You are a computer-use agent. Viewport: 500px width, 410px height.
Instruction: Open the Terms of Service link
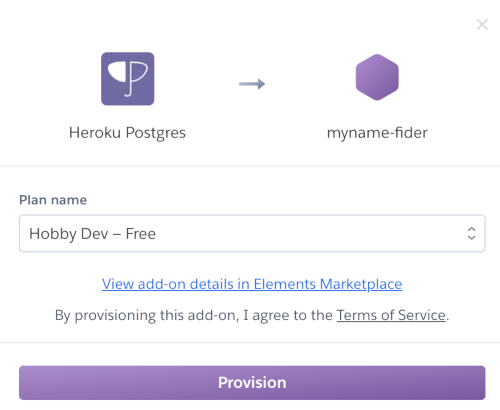[391, 315]
